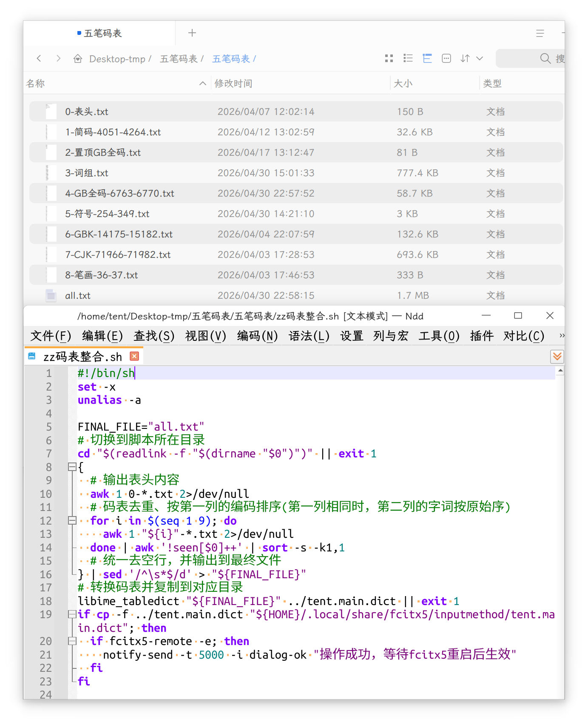588x725 pixels.
Task: Click the home icon in the path bar
Action: pyautogui.click(x=78, y=59)
